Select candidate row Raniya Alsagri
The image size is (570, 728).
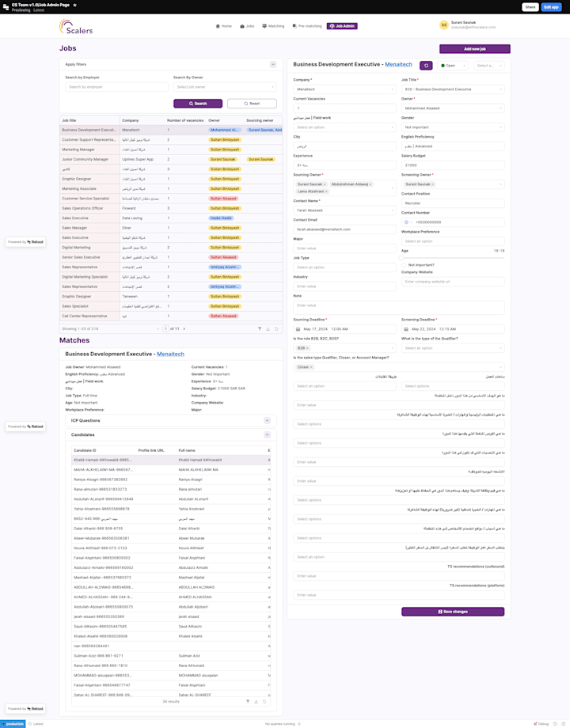tap(171, 480)
